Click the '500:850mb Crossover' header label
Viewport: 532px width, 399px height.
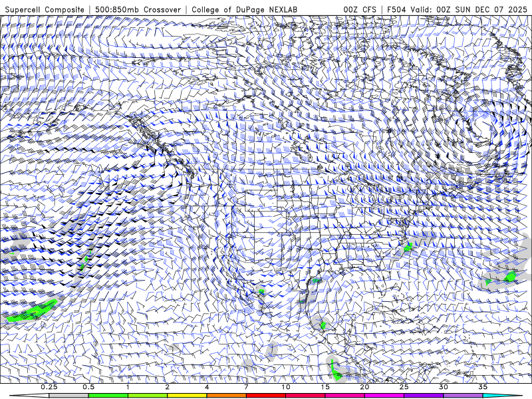[x=138, y=9]
